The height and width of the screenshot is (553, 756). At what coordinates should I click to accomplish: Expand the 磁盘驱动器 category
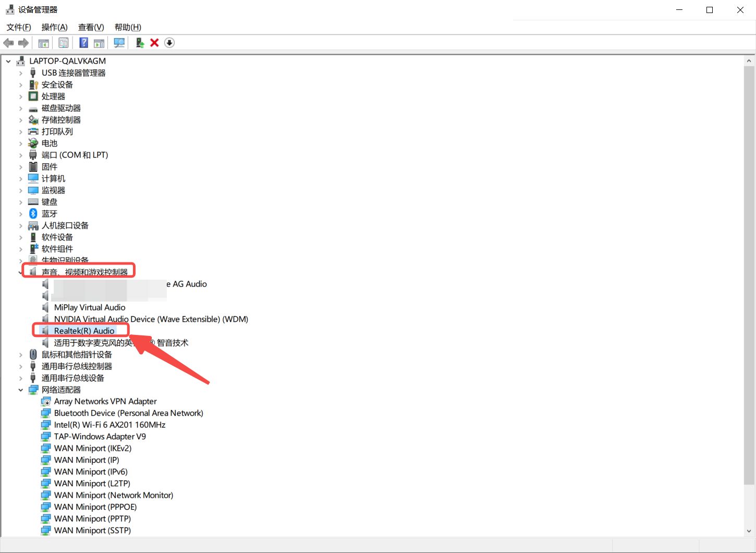pyautogui.click(x=21, y=109)
